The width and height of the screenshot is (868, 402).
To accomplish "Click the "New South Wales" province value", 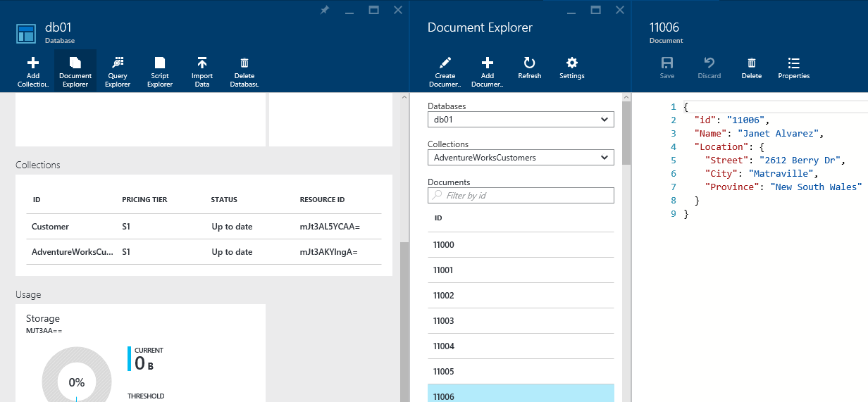I will pyautogui.click(x=816, y=187).
